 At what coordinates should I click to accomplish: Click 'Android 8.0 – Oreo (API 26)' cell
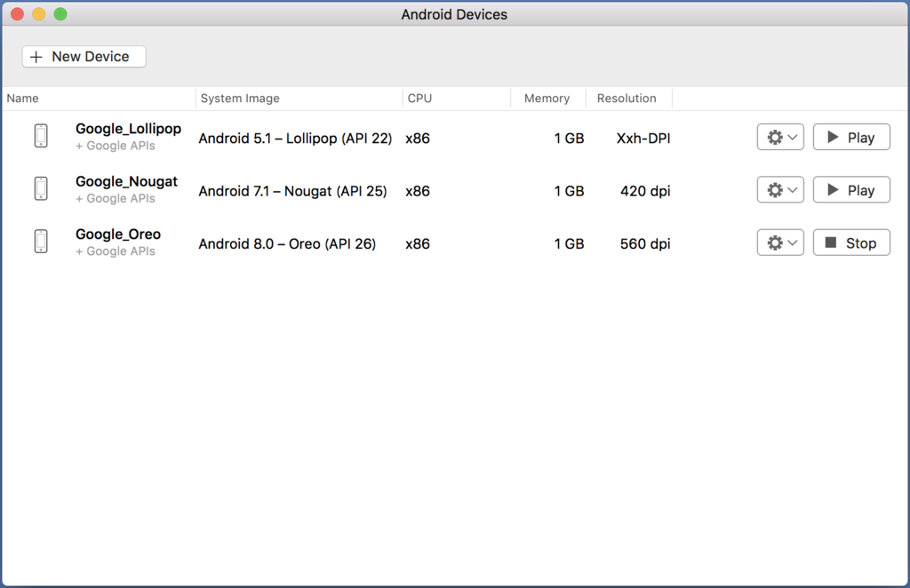pyautogui.click(x=287, y=244)
